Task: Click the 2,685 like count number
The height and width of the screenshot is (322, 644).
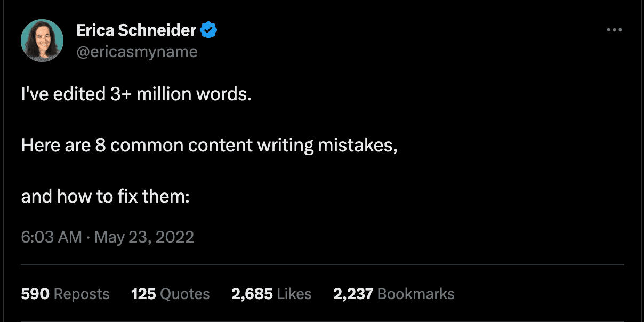Action: coord(252,294)
